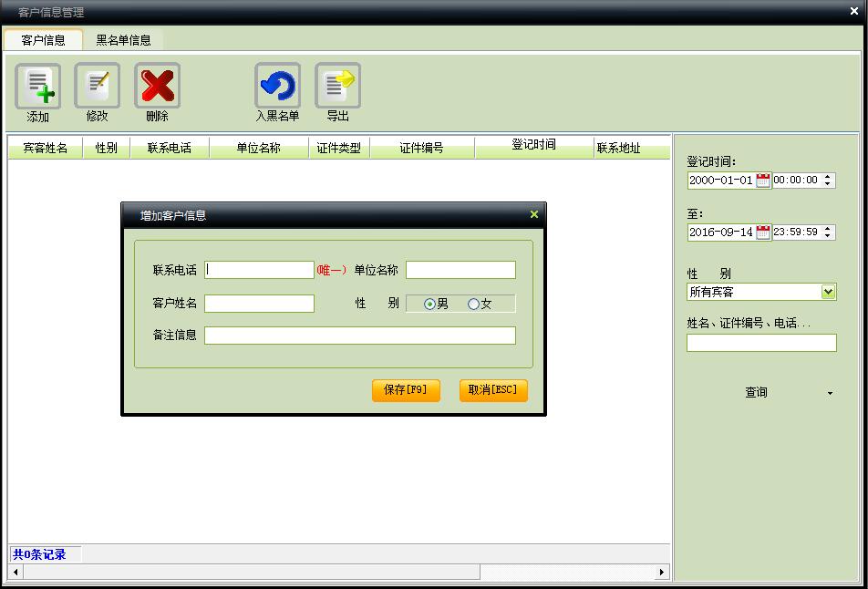Click the 添加 (Add) customer icon
Viewport: 868px width, 589px height.
click(37, 88)
